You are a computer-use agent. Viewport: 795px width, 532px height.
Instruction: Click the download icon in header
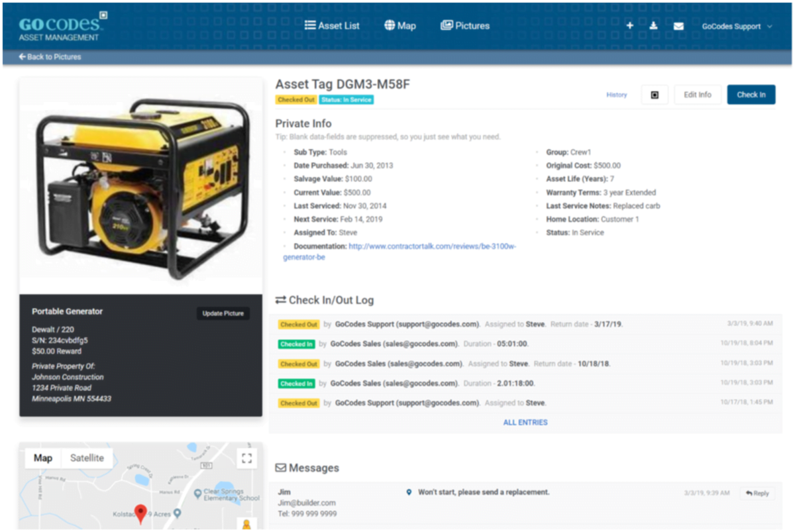[x=653, y=27]
